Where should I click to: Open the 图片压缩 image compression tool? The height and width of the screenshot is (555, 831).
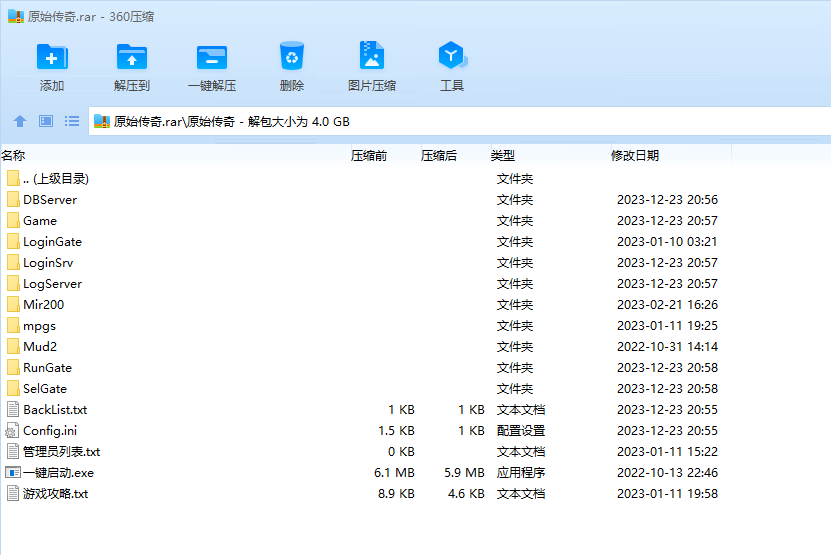tap(372, 55)
